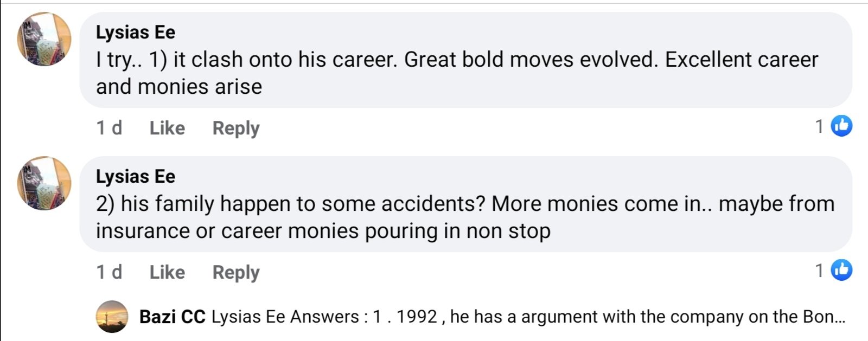The width and height of the screenshot is (868, 341).
Task: Click the thumbs-up reaction icon on first comment
Action: click(x=841, y=126)
